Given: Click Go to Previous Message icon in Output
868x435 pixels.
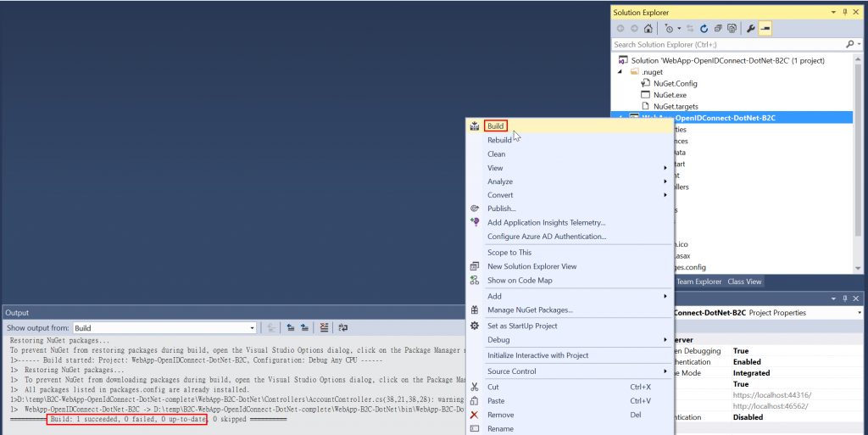Looking at the screenshot, I should 291,327.
